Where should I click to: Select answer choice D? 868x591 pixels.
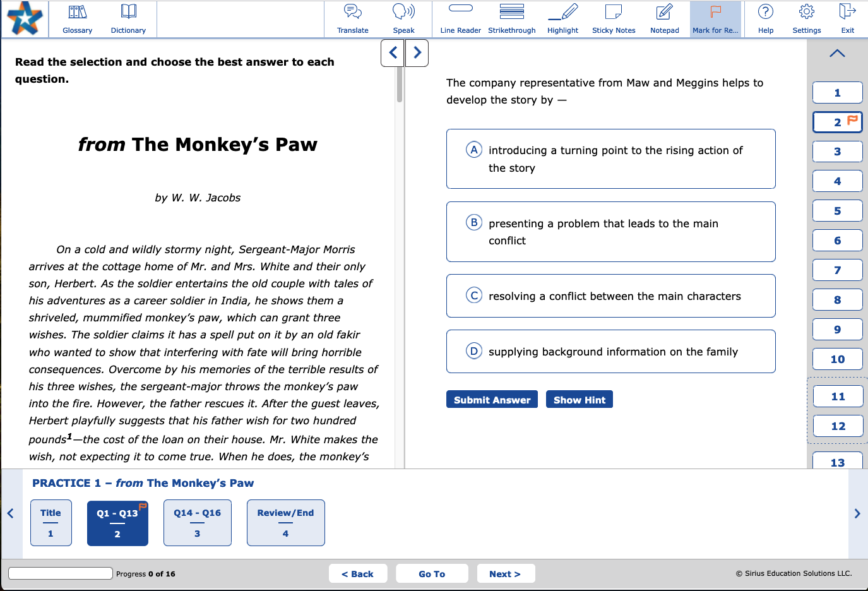(610, 351)
